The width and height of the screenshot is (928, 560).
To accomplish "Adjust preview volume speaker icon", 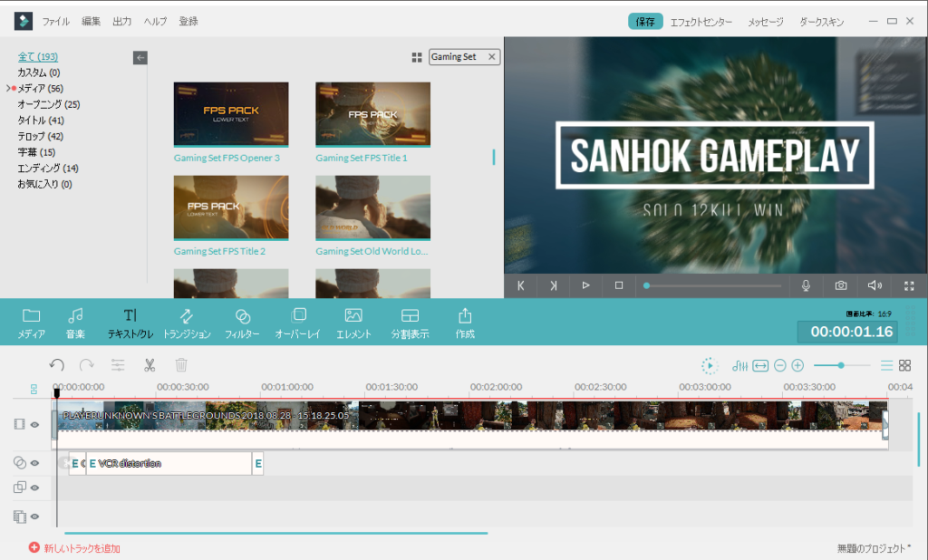I will [x=875, y=285].
